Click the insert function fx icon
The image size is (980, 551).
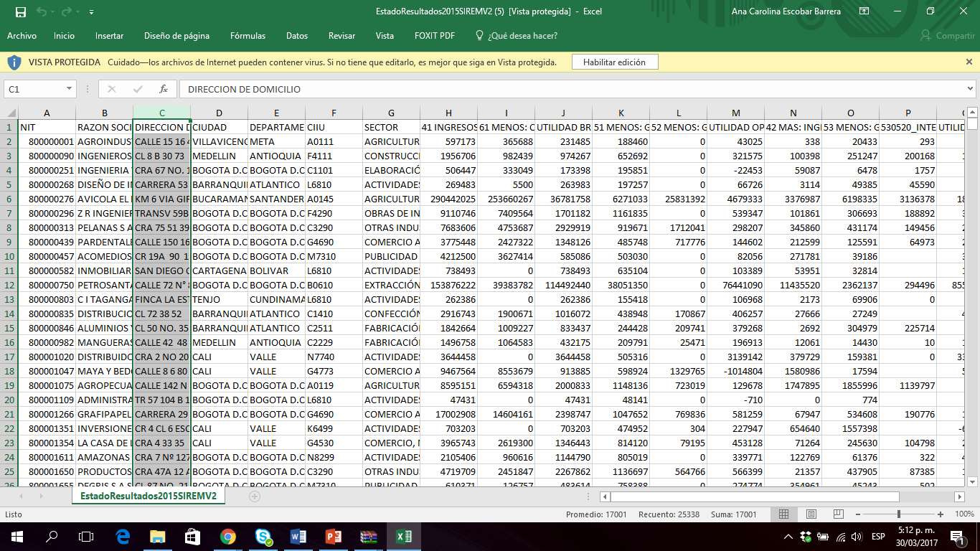click(x=164, y=89)
